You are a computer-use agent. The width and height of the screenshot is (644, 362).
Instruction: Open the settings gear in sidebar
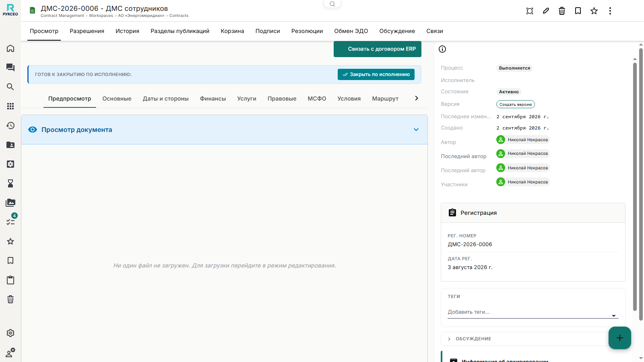pos(10,333)
